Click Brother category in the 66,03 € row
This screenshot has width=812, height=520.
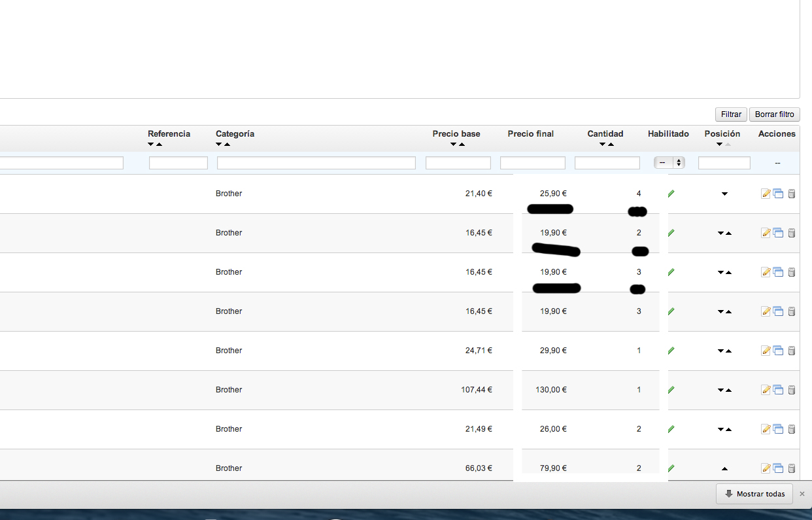[229, 468]
